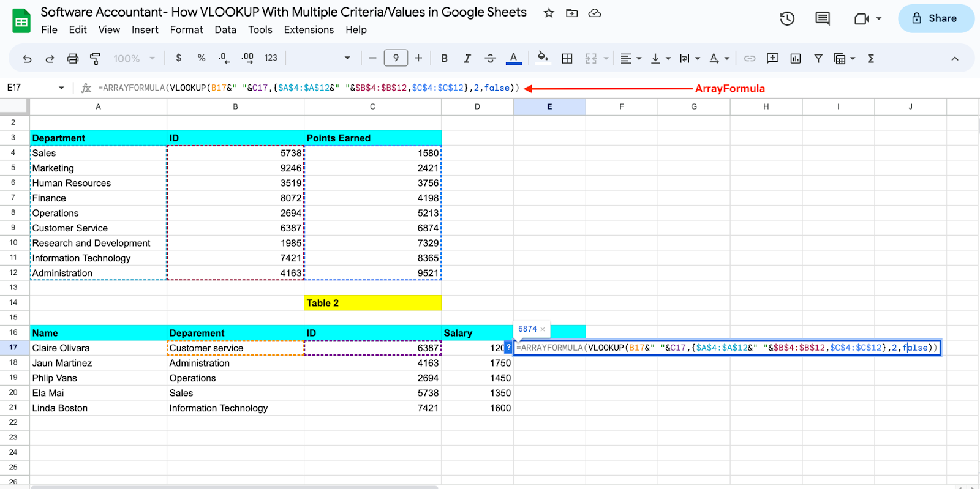Format as percent icon
The height and width of the screenshot is (489, 980).
tap(202, 58)
